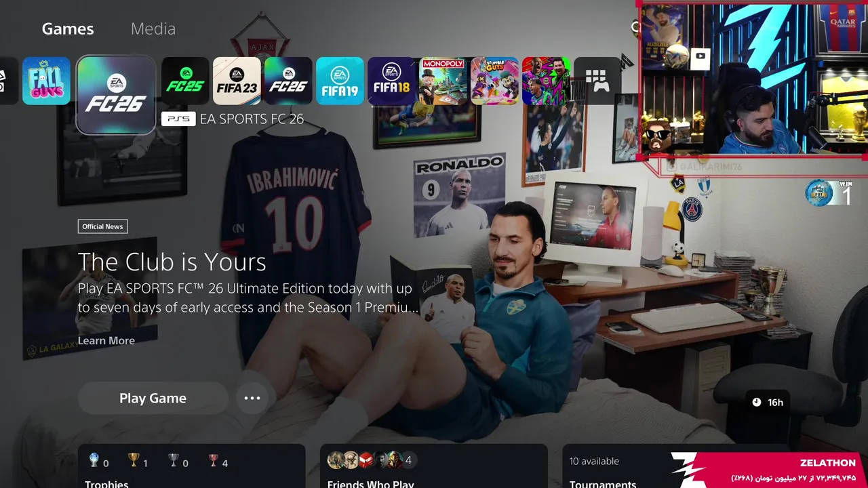Viewport: 868px width, 488px height.
Task: Click the friend avatars in Friends Who Play
Action: (x=365, y=460)
